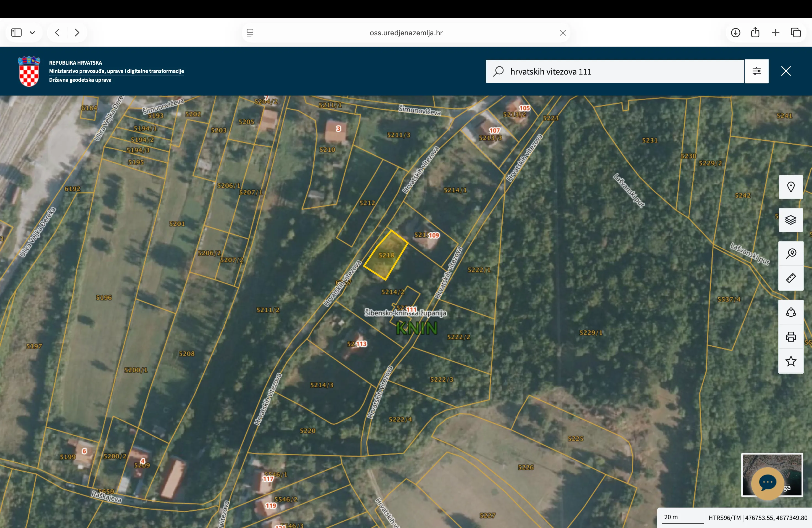Click parcel label 5212

367,203
